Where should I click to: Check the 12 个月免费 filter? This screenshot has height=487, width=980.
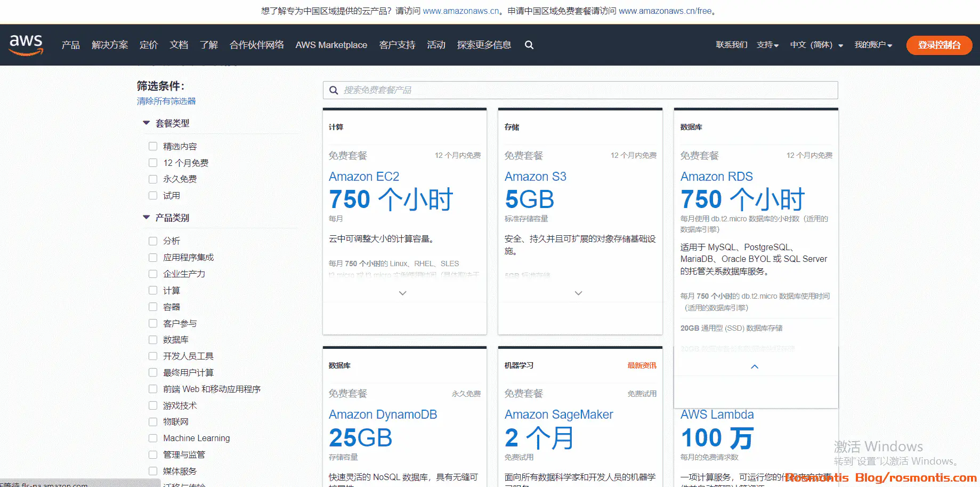(153, 163)
